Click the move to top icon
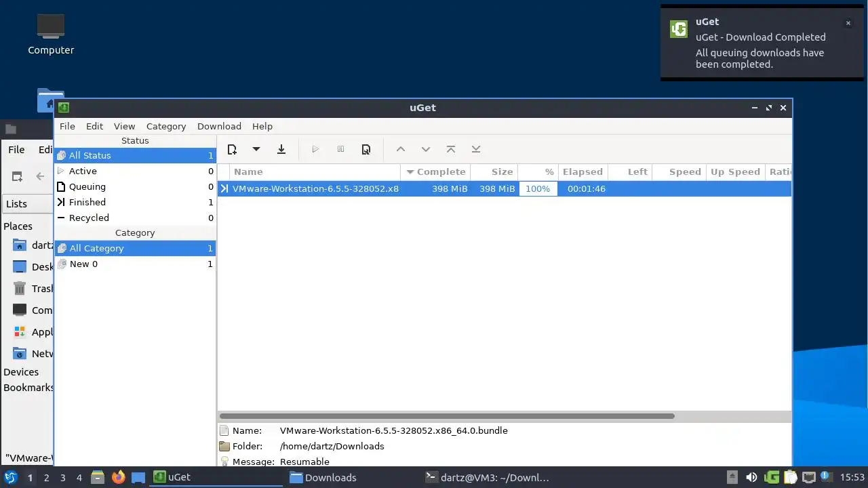Viewport: 868px width, 488px height. point(451,149)
